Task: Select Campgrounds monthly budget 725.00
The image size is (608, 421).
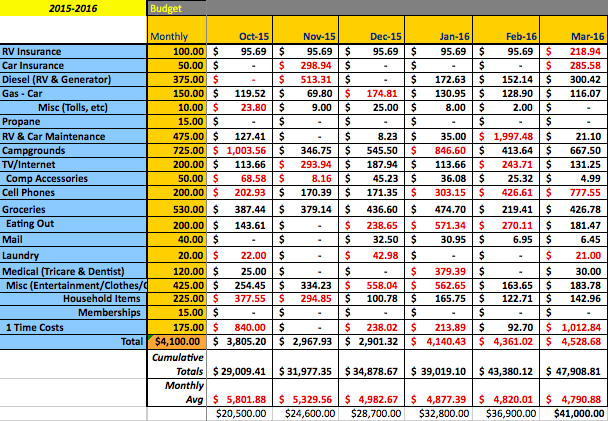Action: pos(177,150)
